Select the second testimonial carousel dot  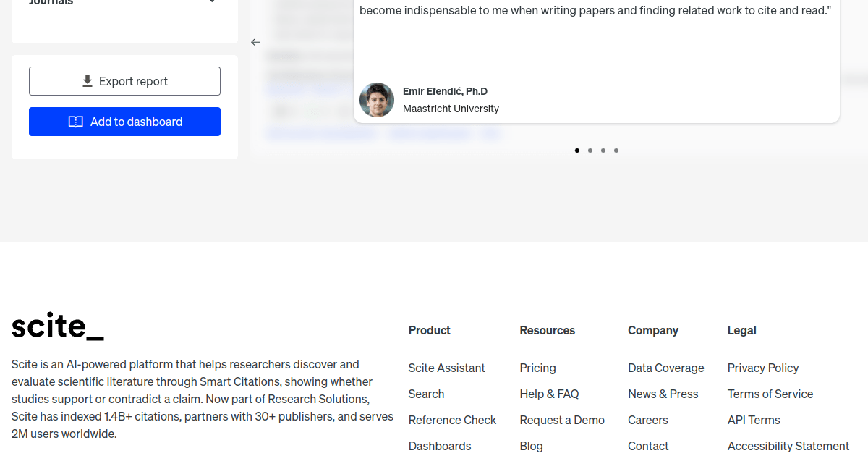590,151
